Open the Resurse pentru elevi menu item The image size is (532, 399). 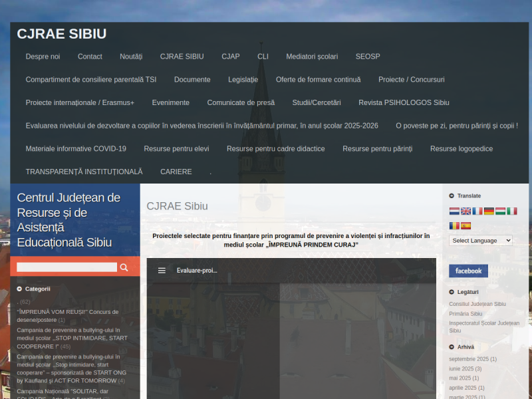pos(176,148)
